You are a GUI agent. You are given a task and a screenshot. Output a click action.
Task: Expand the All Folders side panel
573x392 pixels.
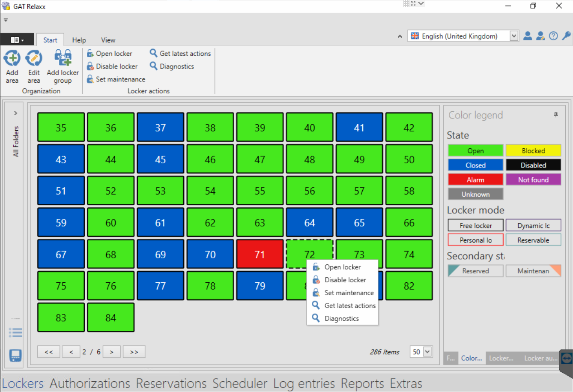point(15,113)
